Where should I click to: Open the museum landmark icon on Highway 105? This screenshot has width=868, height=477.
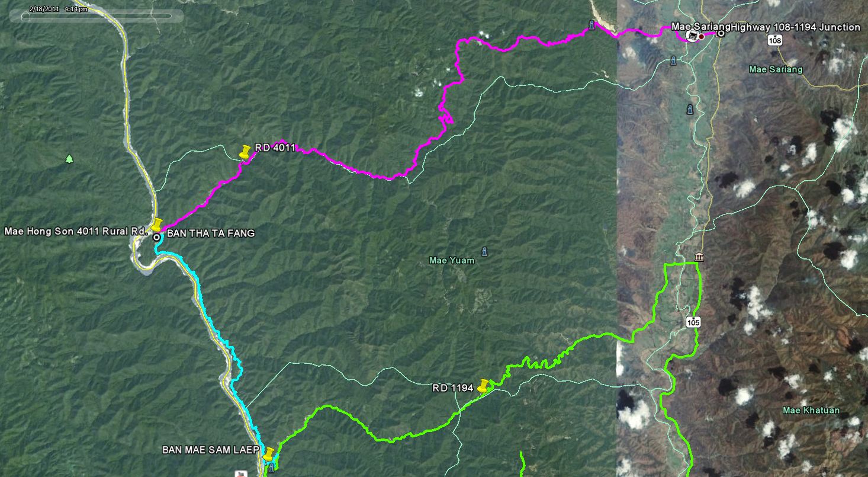tap(699, 257)
